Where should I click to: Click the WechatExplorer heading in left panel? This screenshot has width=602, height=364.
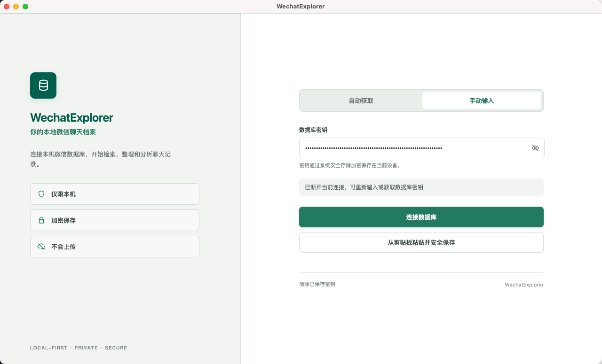pos(71,117)
